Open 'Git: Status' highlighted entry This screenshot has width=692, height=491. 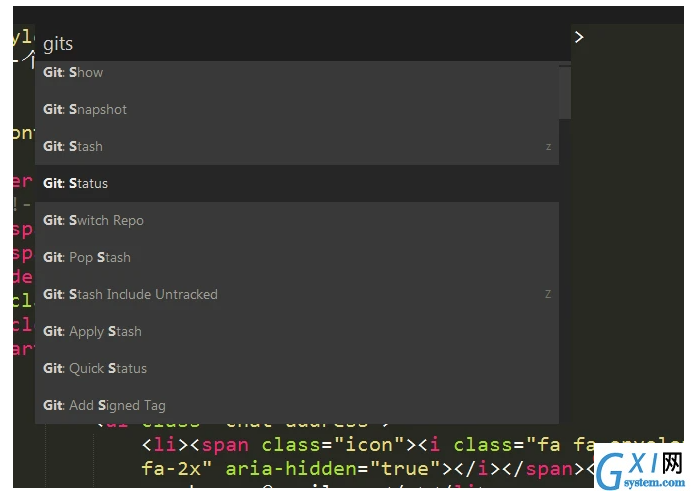coord(297,184)
